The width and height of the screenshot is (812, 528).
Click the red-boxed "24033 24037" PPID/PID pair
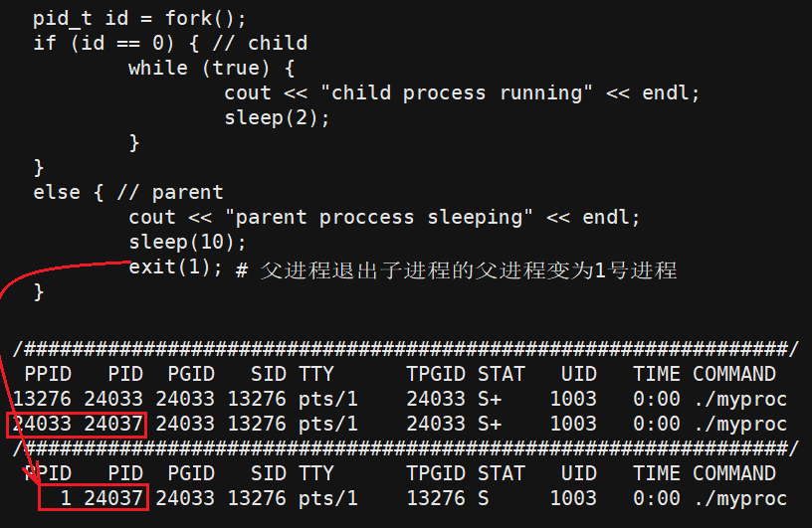tap(78, 425)
